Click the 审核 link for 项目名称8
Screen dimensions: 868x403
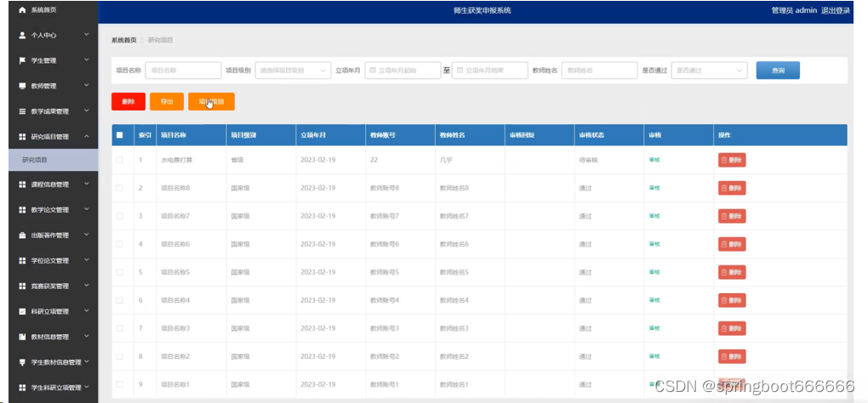pyautogui.click(x=654, y=188)
